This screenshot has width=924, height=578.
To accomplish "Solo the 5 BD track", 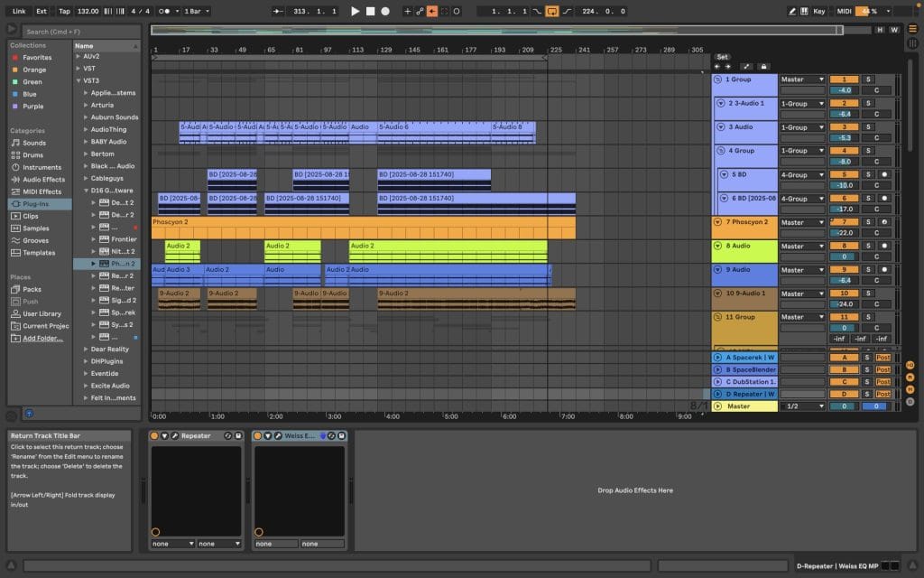I will (868, 174).
